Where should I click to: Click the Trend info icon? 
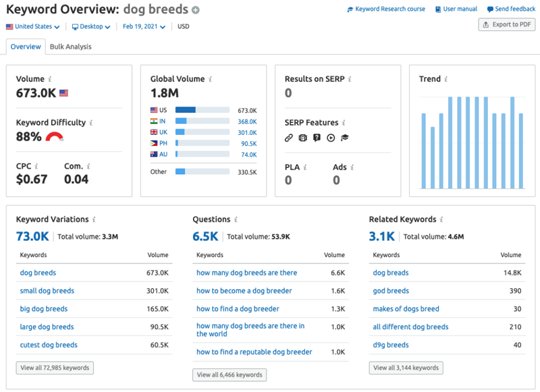[446, 79]
